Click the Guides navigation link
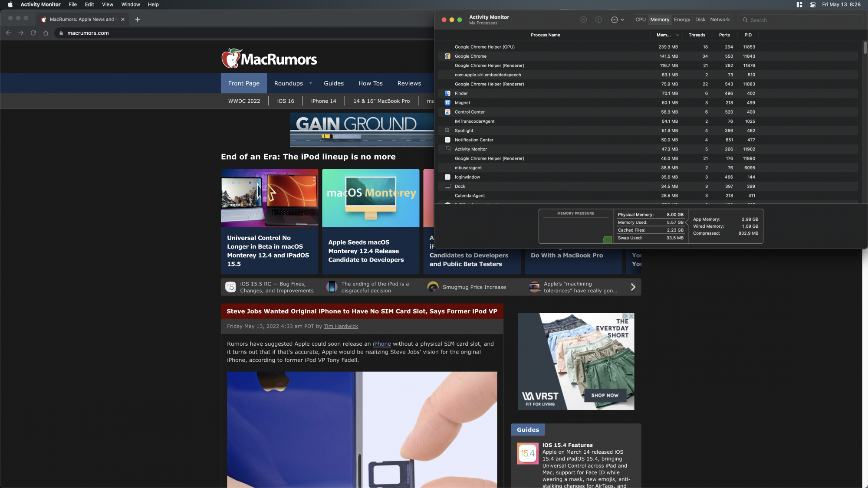 pos(333,83)
